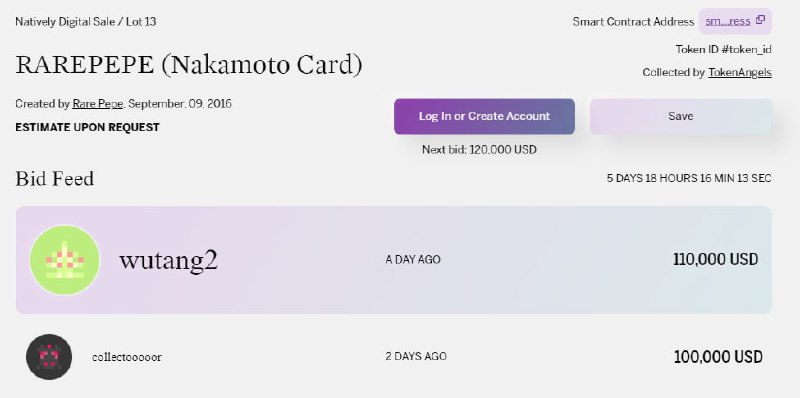This screenshot has height=398, width=800.
Task: Click the 110,000 USD bid amount
Action: [715, 259]
